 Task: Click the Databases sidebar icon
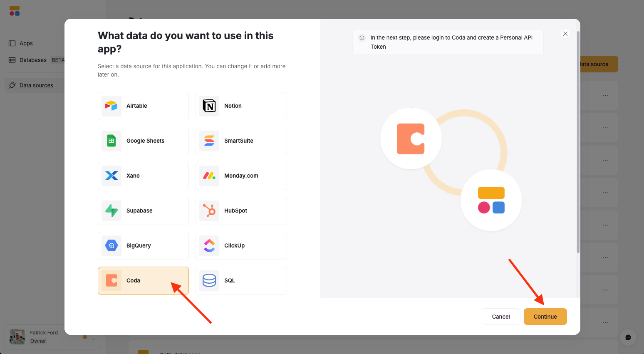(12, 60)
